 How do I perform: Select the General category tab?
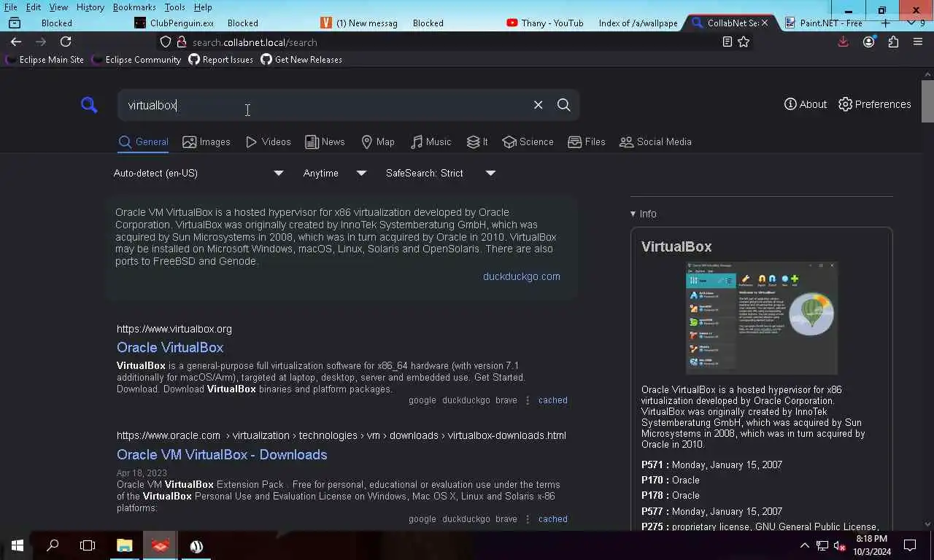pyautogui.click(x=143, y=141)
